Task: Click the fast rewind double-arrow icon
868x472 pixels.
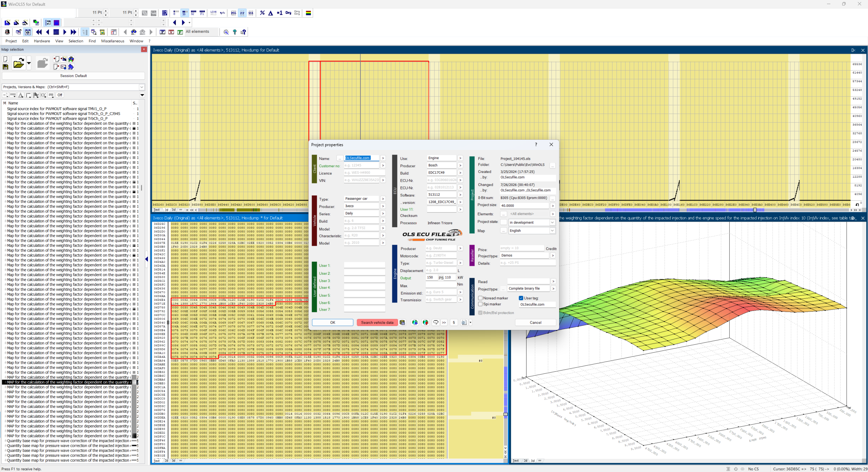Action: 39,32
